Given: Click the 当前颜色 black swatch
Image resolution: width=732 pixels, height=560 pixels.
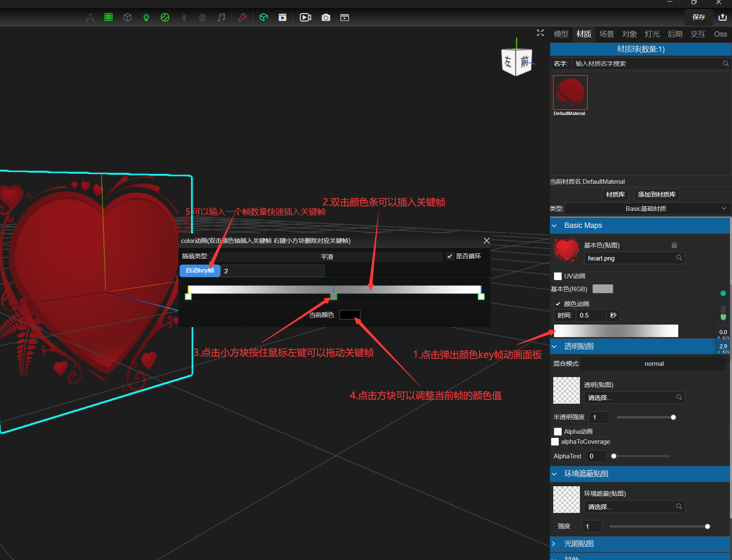Looking at the screenshot, I should tap(350, 315).
